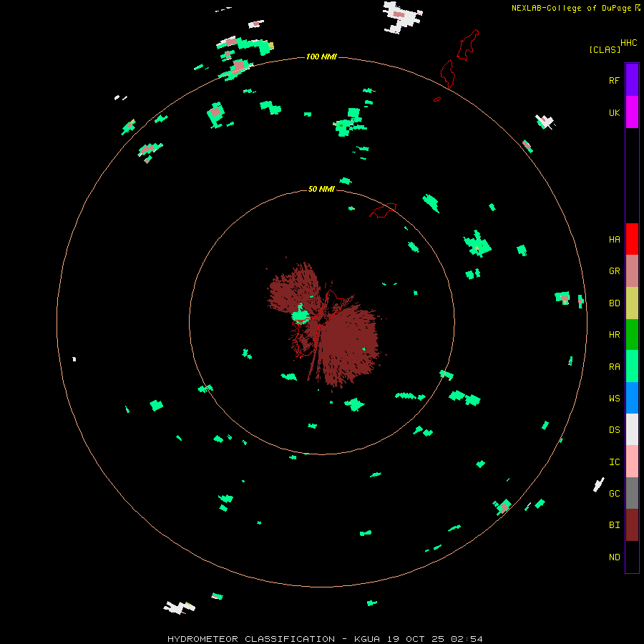Select the BD yellow legend swatch

point(632,303)
